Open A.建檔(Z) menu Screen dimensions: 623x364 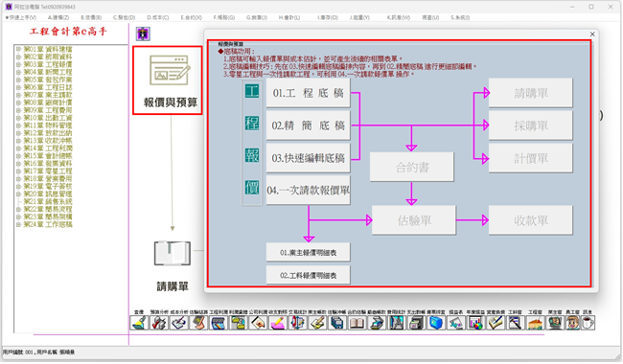pos(58,17)
